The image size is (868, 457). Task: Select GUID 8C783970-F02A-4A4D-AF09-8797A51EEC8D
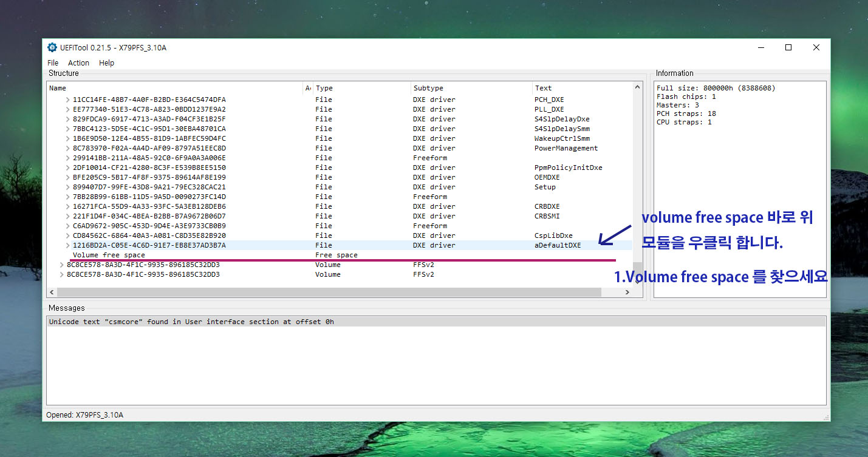click(x=149, y=148)
